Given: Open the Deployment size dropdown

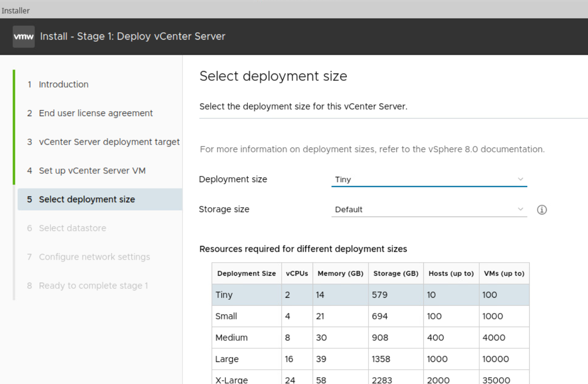Looking at the screenshot, I should pos(429,179).
